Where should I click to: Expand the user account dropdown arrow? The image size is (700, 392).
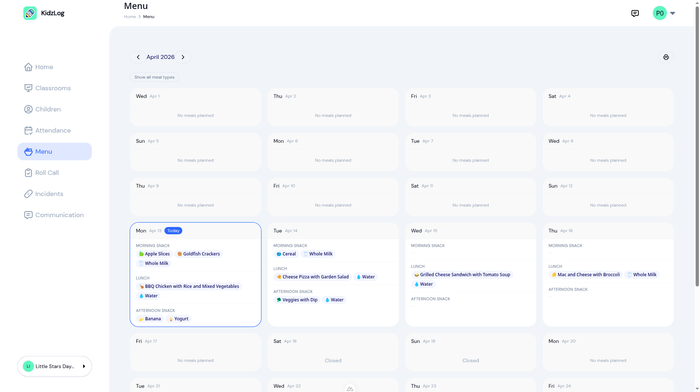coord(672,13)
